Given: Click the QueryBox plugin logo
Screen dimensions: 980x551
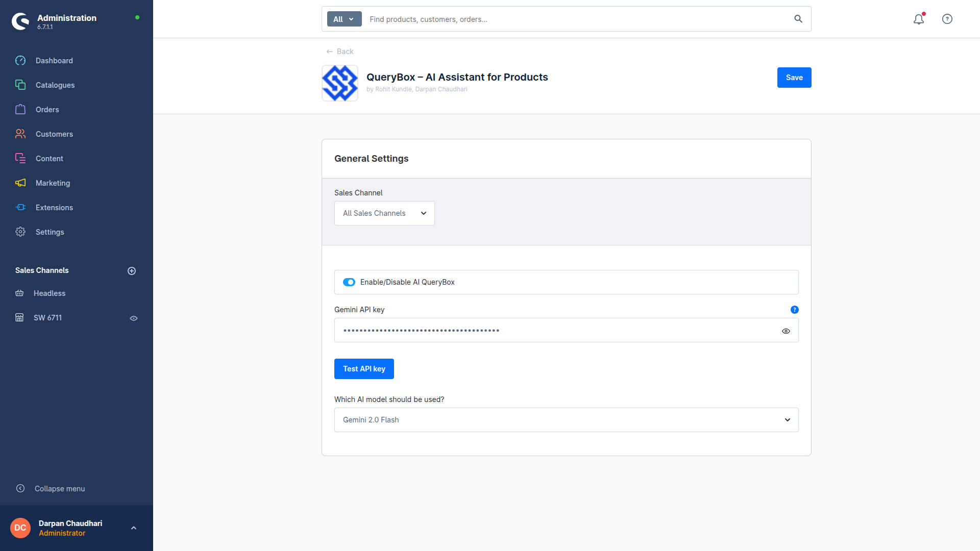Looking at the screenshot, I should pyautogui.click(x=340, y=83).
